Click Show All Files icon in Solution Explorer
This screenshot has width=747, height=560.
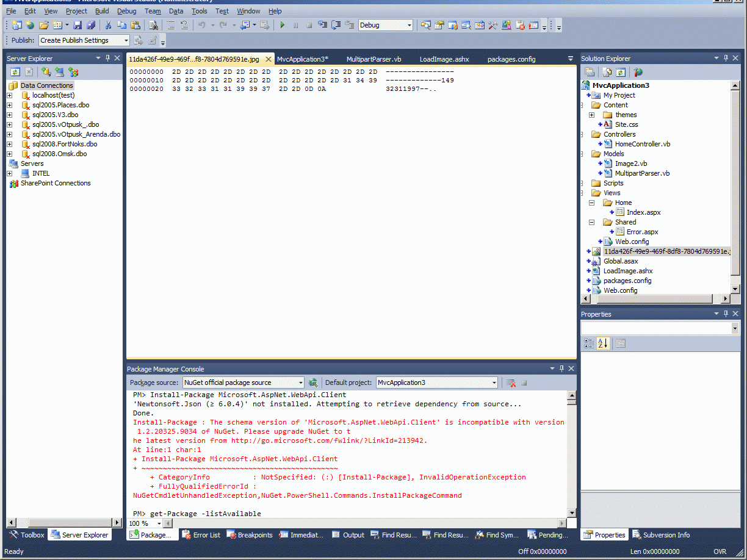pos(607,72)
